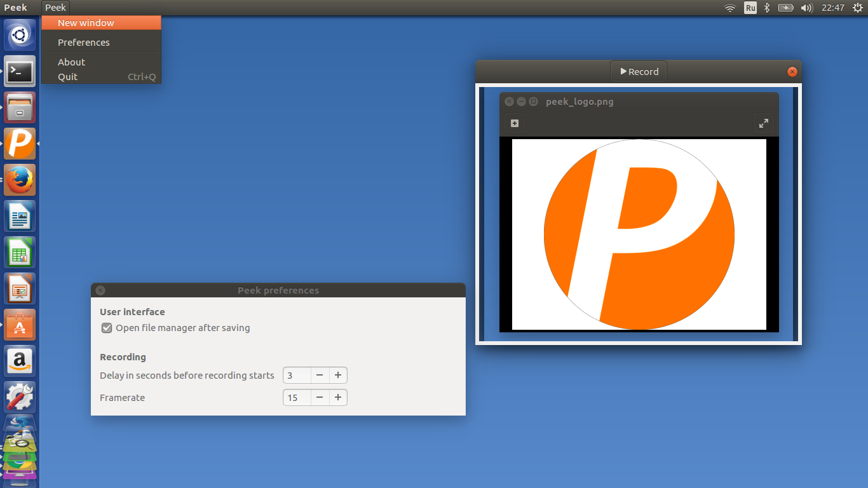
Task: Click the Peek menu in the top bar
Action: tap(55, 8)
